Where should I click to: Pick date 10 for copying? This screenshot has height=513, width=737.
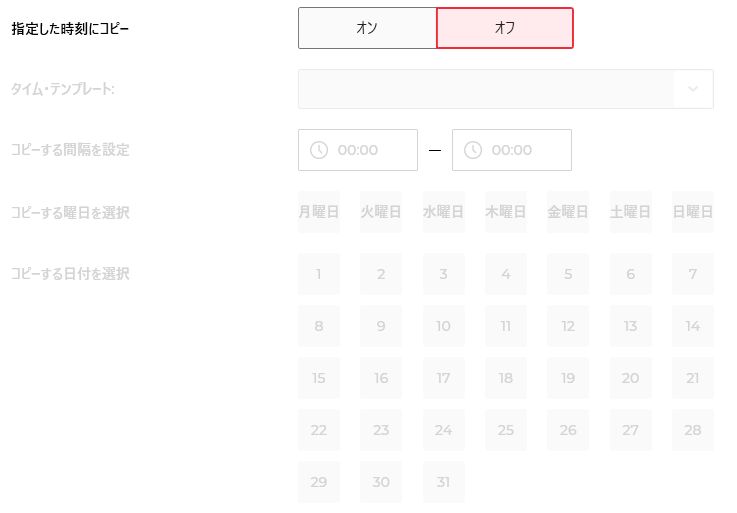coord(443,326)
